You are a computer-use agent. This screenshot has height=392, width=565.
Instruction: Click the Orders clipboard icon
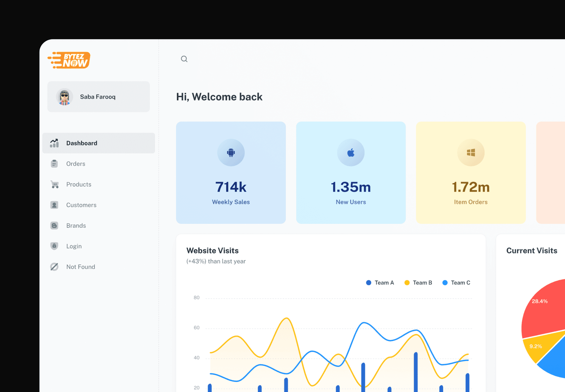[x=54, y=164]
